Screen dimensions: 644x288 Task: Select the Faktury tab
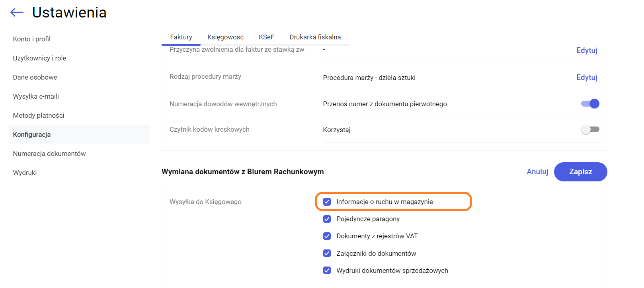coord(181,37)
